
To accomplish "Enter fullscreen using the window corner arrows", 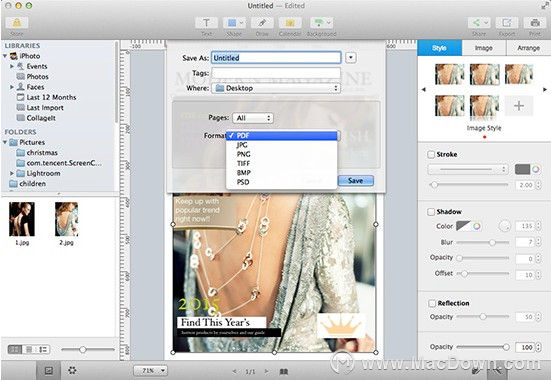I will click(x=545, y=5).
